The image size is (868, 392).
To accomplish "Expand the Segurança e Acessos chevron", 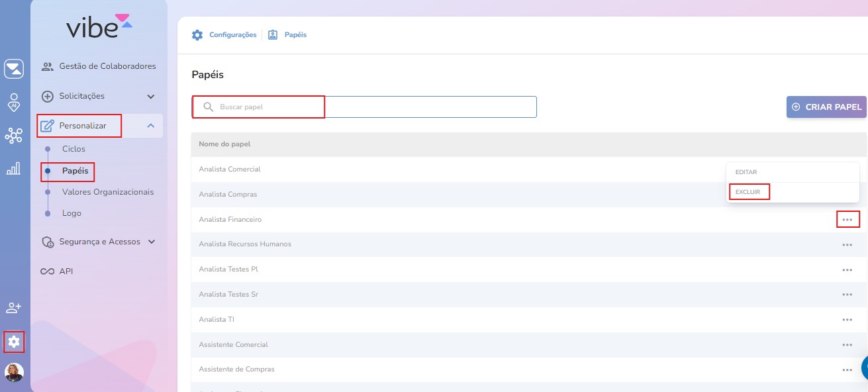I will coord(152,242).
